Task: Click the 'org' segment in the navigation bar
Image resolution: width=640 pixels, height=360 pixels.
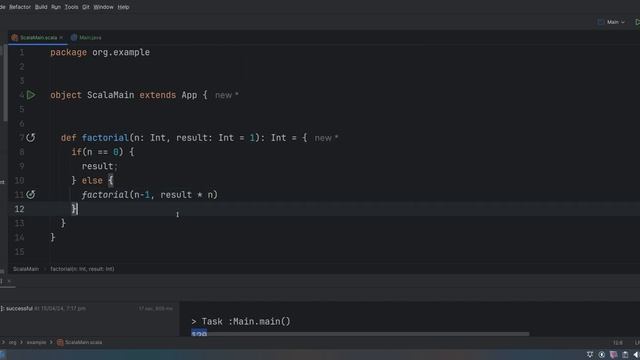Action: pyautogui.click(x=13, y=342)
